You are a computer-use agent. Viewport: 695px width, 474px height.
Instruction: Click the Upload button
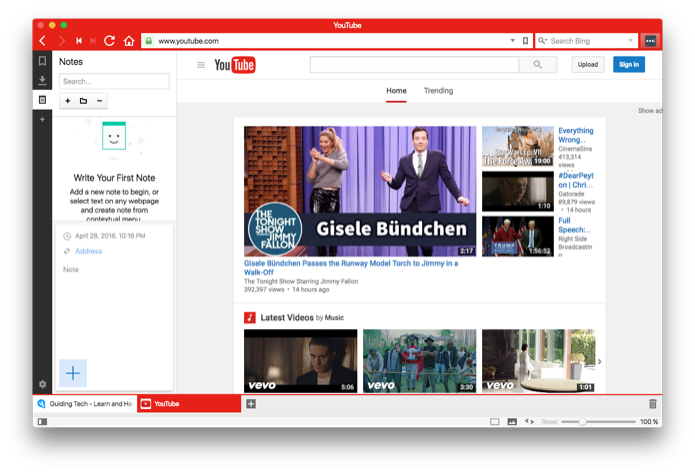[x=588, y=65]
